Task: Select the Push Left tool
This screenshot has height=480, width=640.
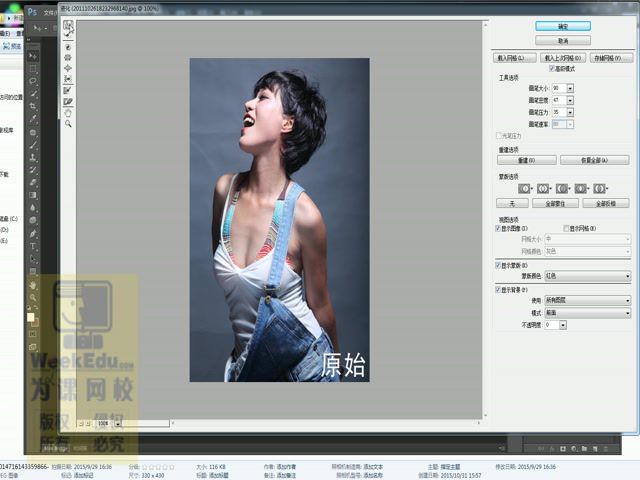Action: click(68, 78)
